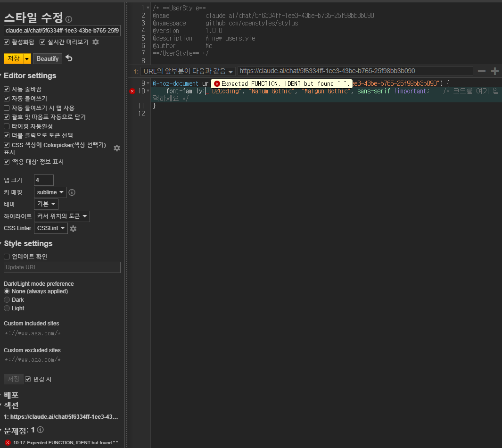Select Light mode preference
This screenshot has width=502, height=448.
point(7,308)
